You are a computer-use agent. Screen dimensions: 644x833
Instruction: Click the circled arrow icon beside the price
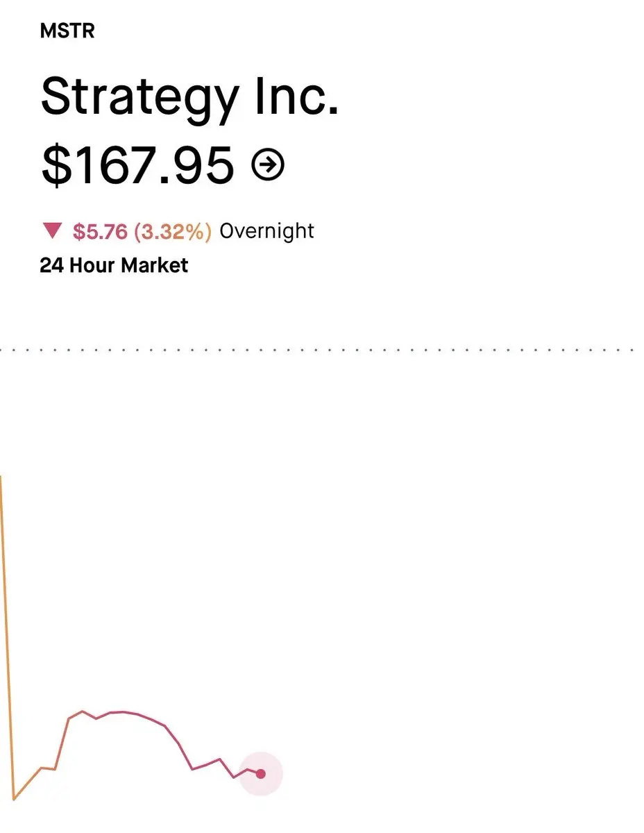point(268,165)
